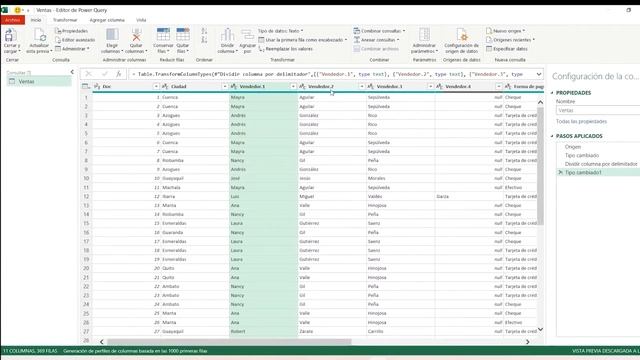Switch to the Inicio tab
The image size is (640, 360).
[x=36, y=20]
